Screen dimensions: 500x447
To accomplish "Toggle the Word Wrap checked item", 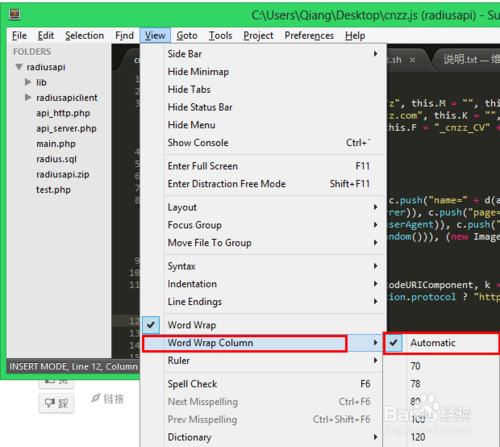I will [263, 325].
